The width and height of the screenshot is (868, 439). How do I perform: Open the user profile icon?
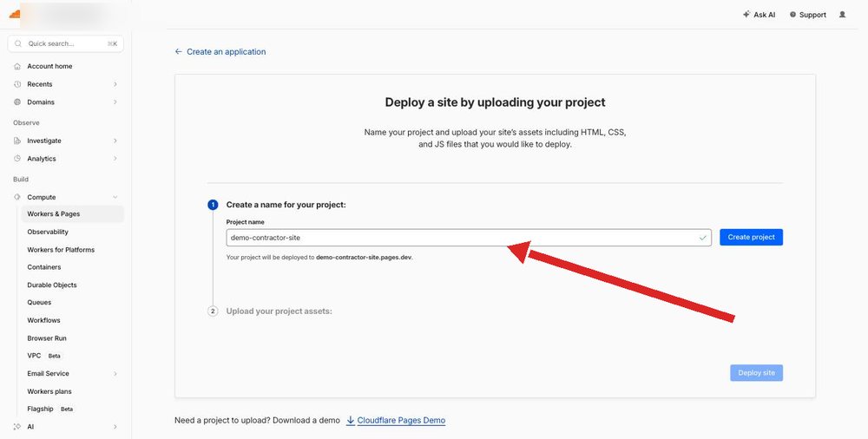coord(842,15)
